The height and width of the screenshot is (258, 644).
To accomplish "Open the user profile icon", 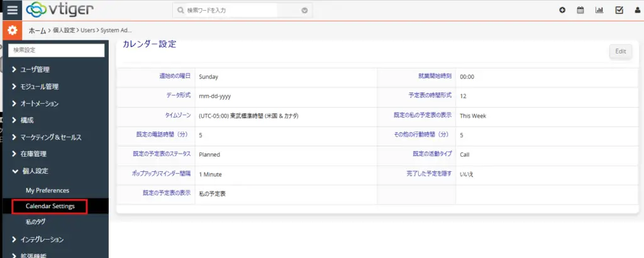I will [x=637, y=10].
